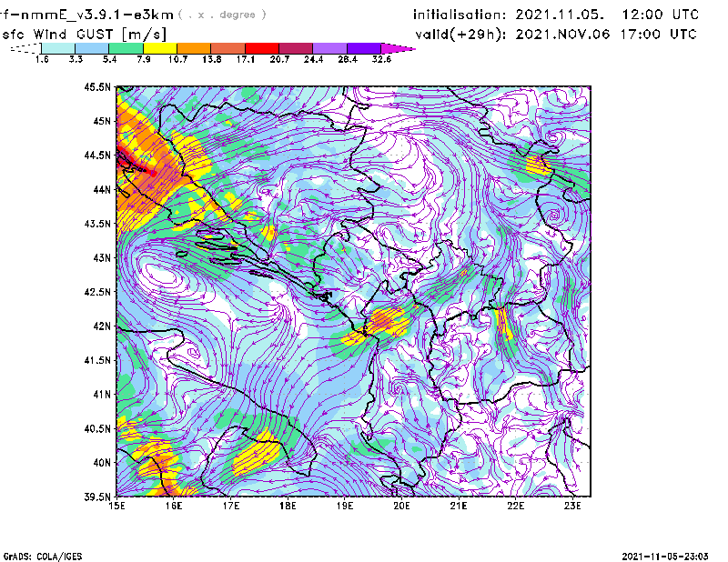
Task: Click the '( . x . degree )' resolution text
Action: tap(222, 15)
